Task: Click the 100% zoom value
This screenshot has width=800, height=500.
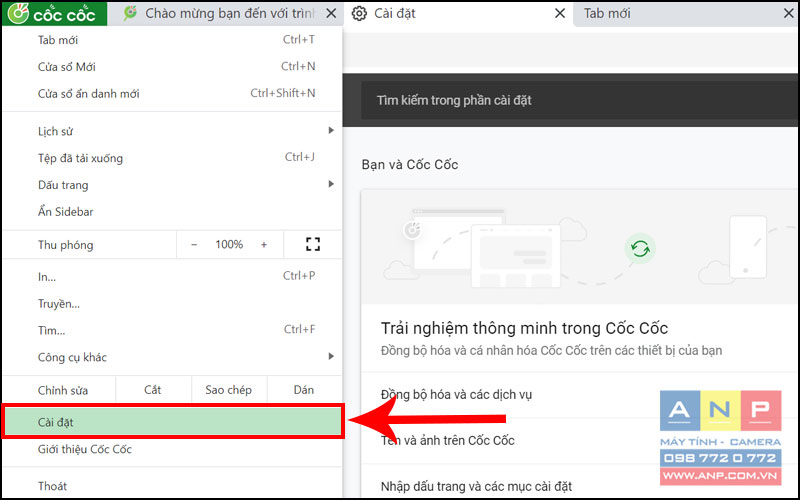Action: pos(229,244)
